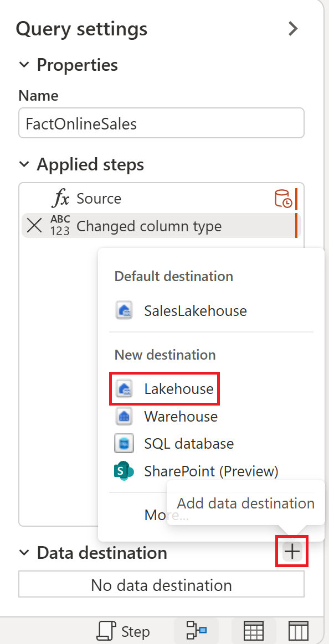Click the ABC 123 data type icon

(60, 225)
